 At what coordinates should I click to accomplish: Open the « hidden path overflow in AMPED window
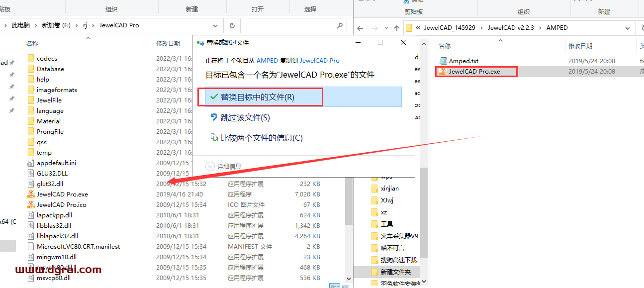(418, 28)
